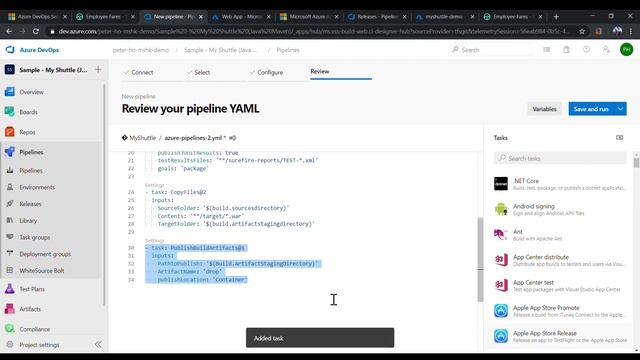The width and height of the screenshot is (640, 360).
Task: Click the Tasks list scrollbar
Action: coord(636,163)
